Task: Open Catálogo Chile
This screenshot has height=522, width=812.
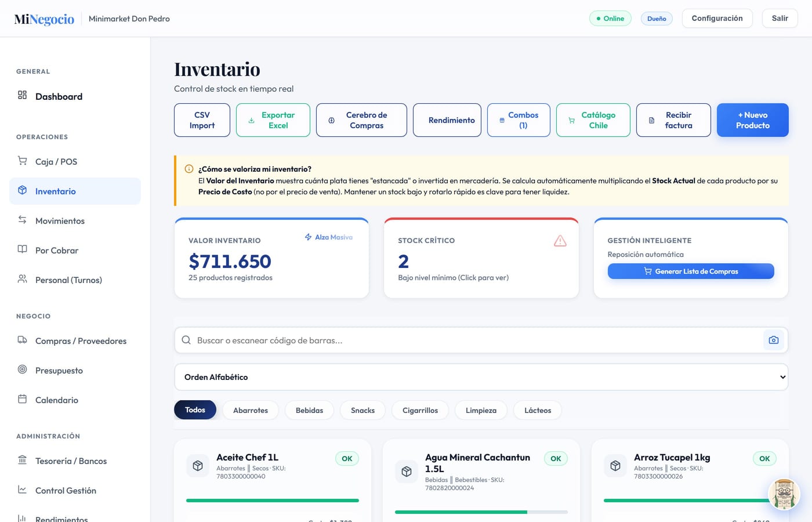Action: click(x=593, y=120)
